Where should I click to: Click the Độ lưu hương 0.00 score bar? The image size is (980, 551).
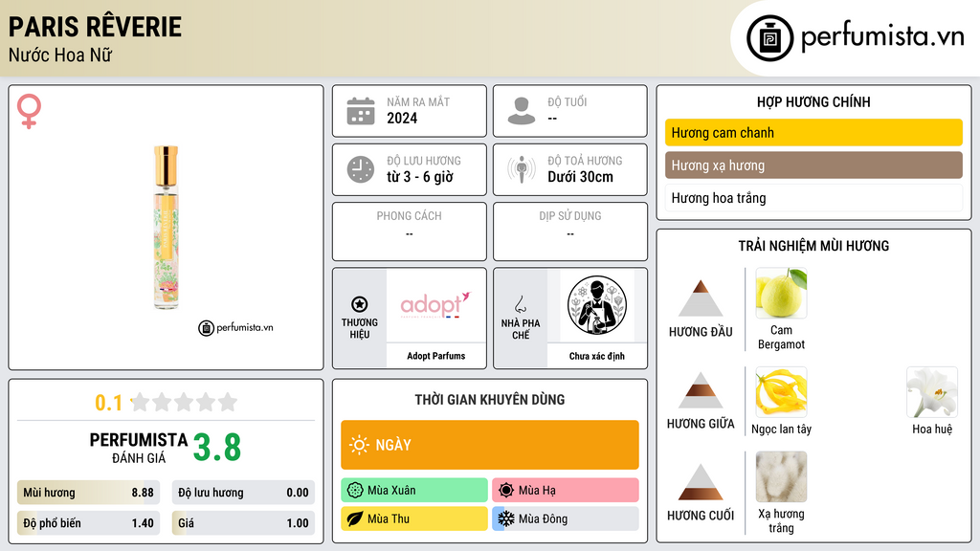pyautogui.click(x=243, y=493)
